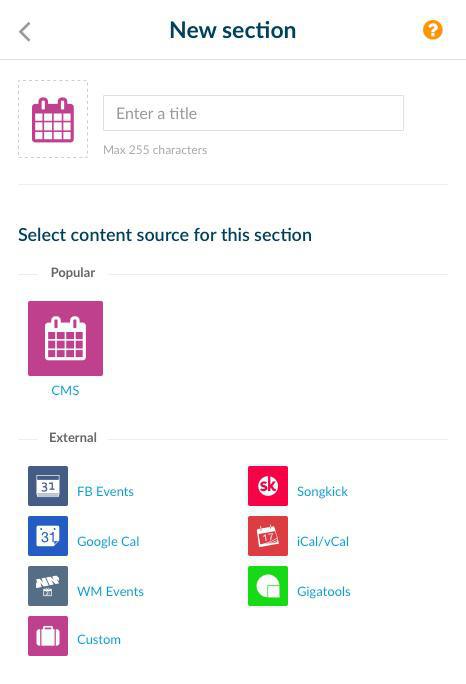Image resolution: width=466 pixels, height=684 pixels.
Task: Open help via orange question mark icon
Action: click(432, 30)
